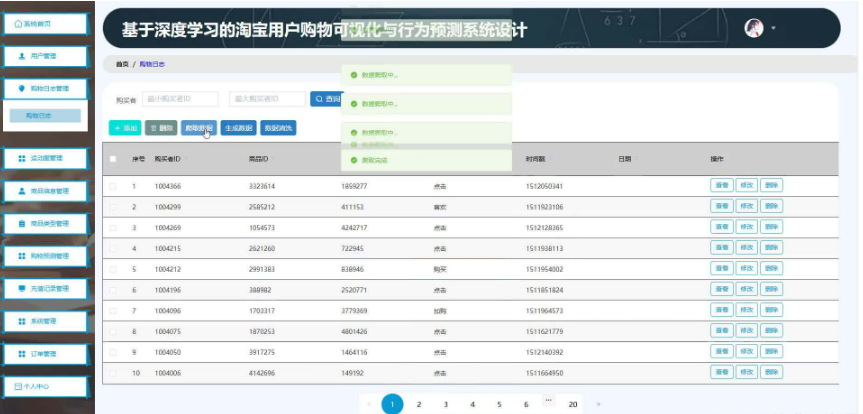Select page 20 in pagination
This screenshot has width=863, height=414.
(573, 405)
